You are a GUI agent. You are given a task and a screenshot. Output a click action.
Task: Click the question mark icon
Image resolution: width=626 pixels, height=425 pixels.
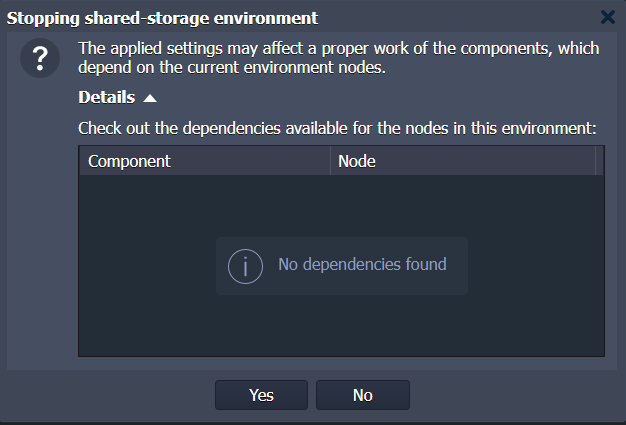pos(40,58)
